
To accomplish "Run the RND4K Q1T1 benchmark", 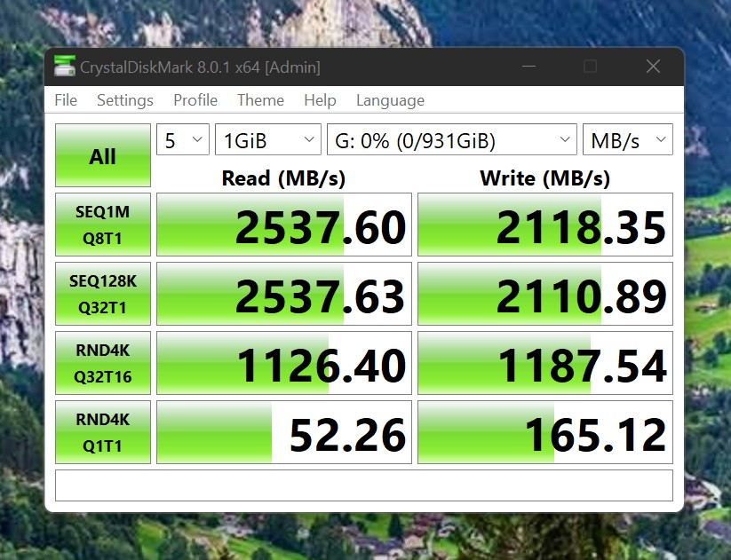I will (102, 432).
